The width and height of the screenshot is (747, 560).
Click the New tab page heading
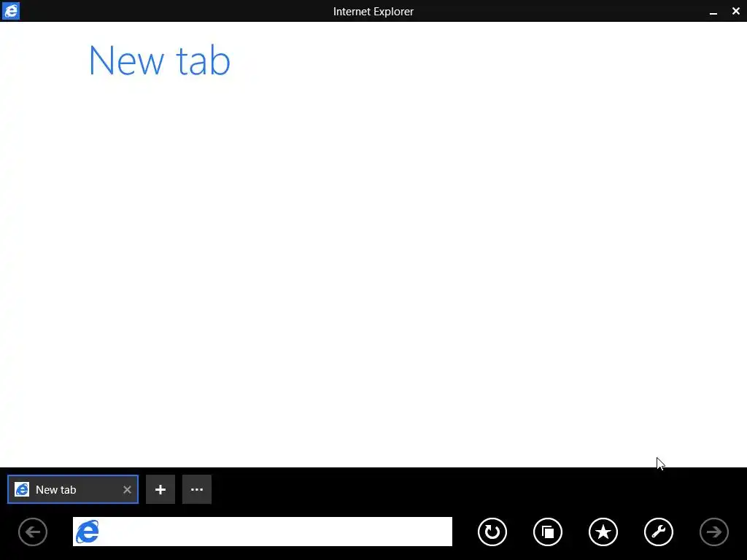pos(160,61)
